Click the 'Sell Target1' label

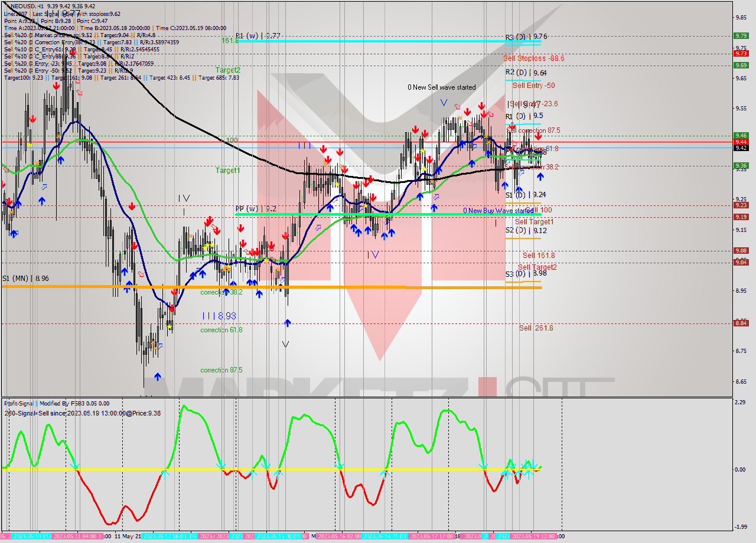click(x=534, y=222)
